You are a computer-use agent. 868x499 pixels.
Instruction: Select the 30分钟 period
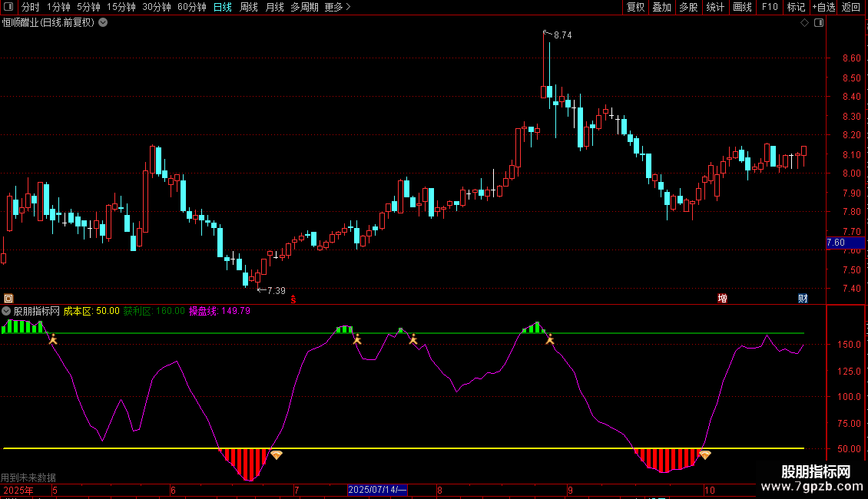(x=157, y=7)
